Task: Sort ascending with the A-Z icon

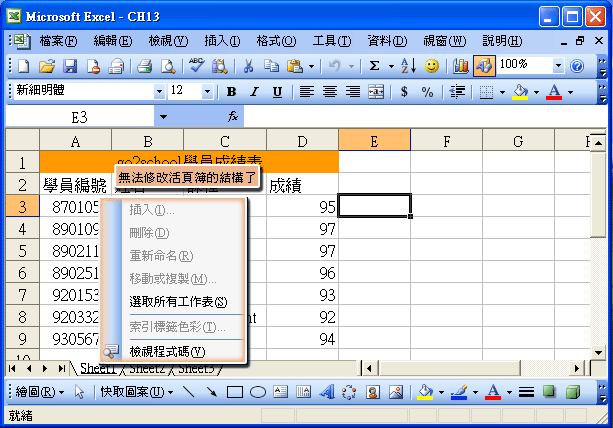Action: coord(408,66)
